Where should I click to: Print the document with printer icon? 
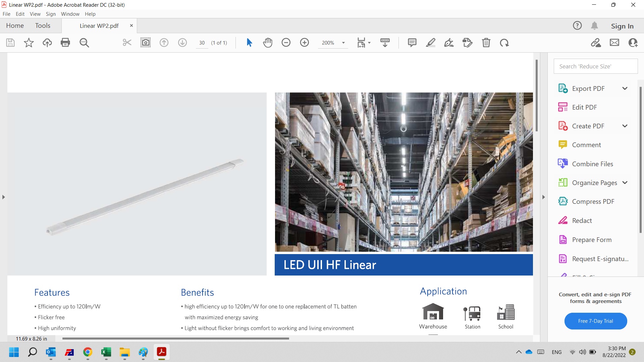[65, 43]
